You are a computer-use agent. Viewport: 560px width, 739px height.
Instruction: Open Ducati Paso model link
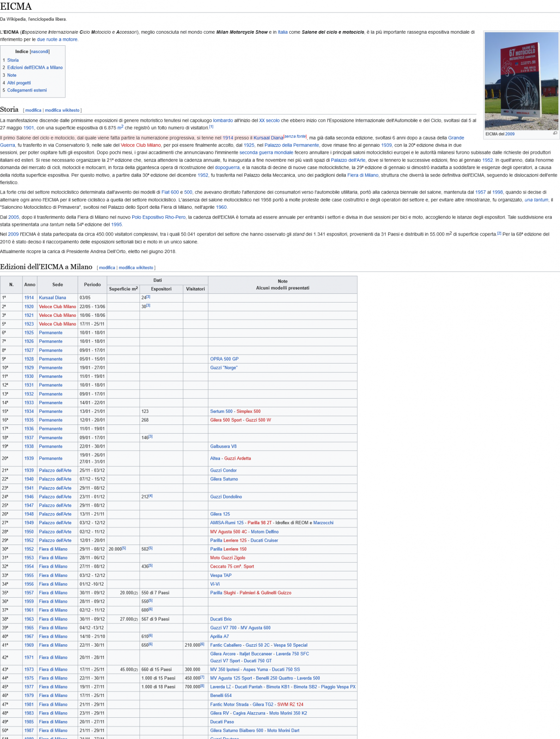pos(222,722)
